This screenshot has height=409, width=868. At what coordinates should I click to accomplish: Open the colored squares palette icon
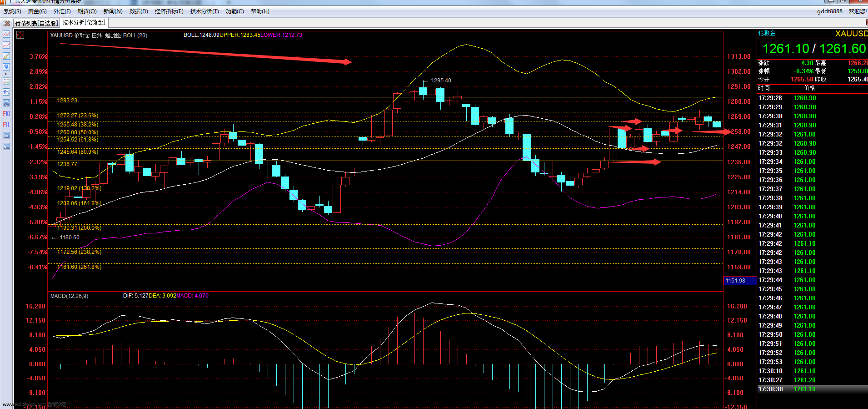click(x=6, y=81)
